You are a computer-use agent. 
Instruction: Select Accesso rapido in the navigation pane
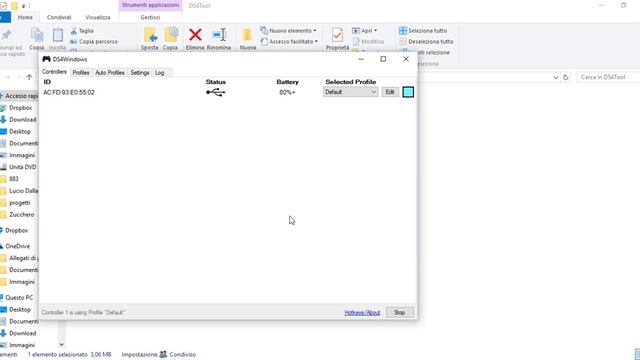20,96
